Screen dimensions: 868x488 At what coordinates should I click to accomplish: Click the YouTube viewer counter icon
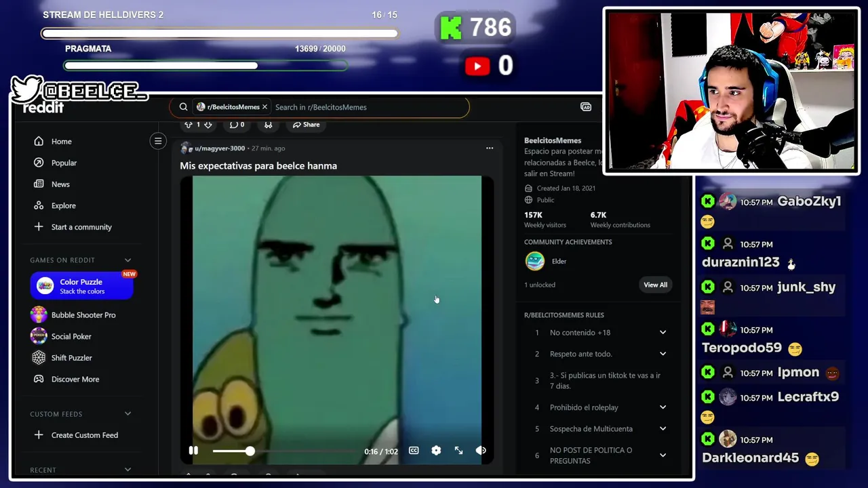point(477,66)
